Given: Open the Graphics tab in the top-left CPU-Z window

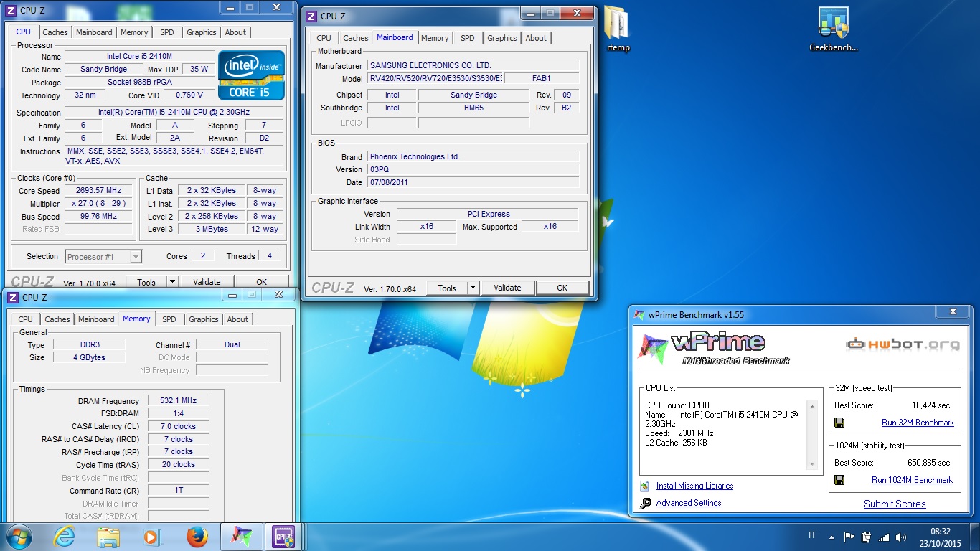Looking at the screenshot, I should click(202, 32).
